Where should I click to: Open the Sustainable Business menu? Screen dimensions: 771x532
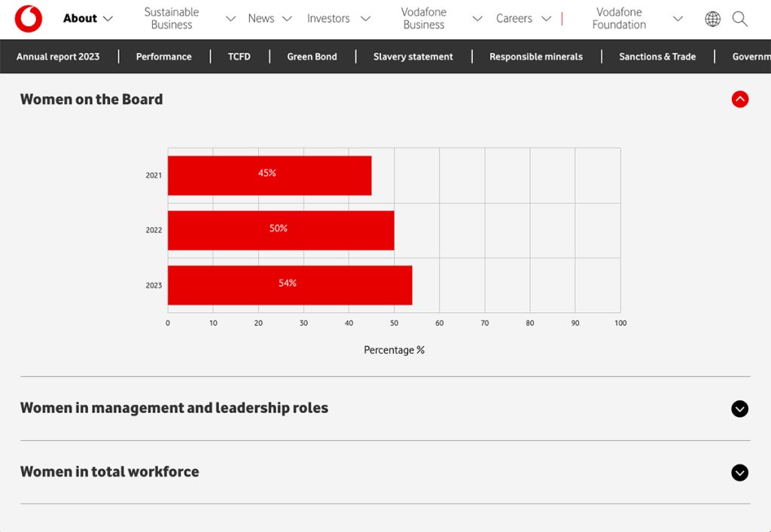click(172, 18)
